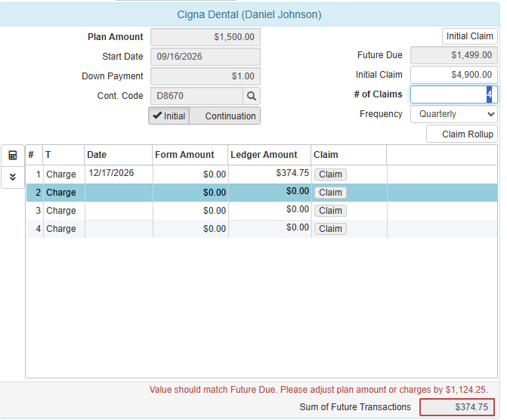Viewport: 507px width, 420px height.
Task: Click the Claim Rollup button
Action: pos(462,134)
